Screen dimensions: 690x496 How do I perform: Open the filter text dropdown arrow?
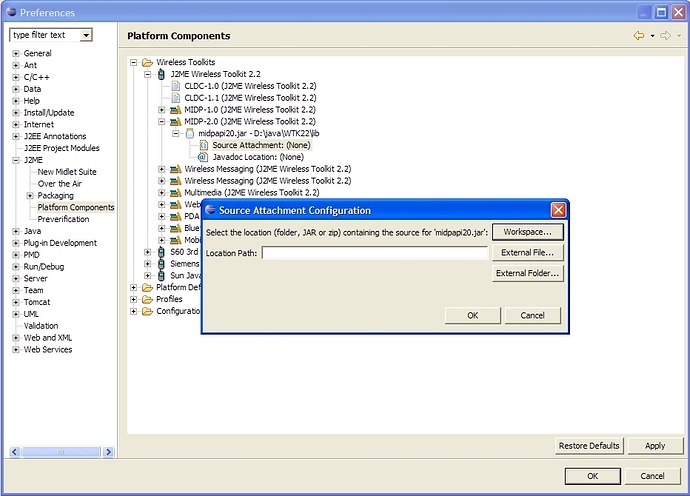coord(86,35)
